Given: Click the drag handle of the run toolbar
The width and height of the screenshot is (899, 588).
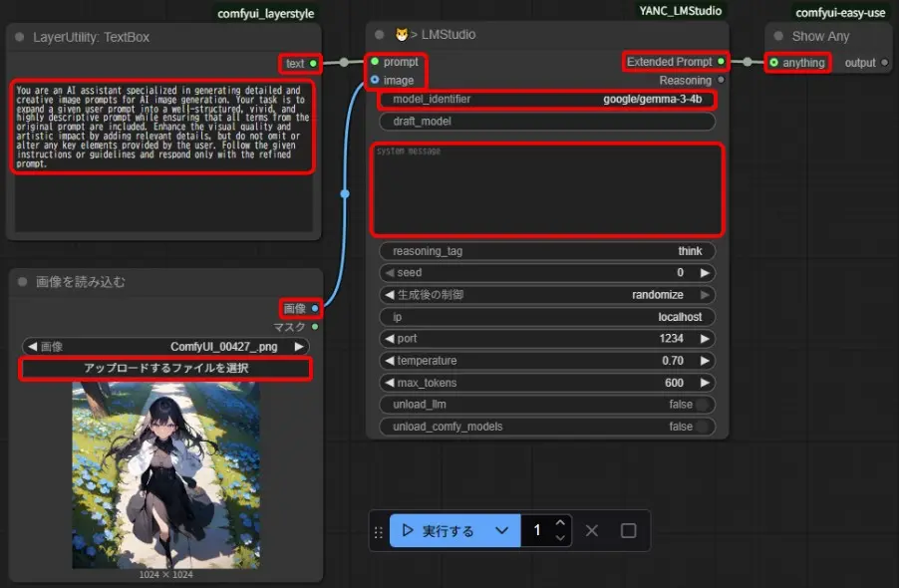Looking at the screenshot, I should click(x=379, y=532).
